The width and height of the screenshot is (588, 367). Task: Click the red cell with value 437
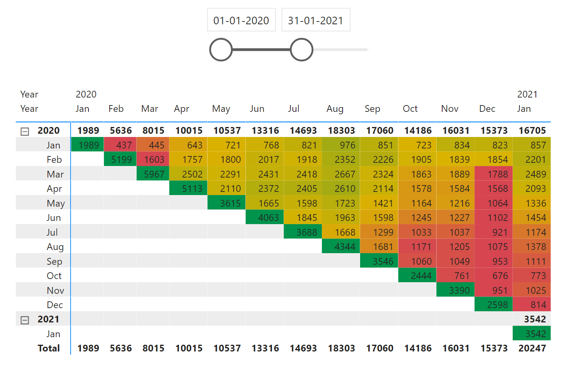(120, 145)
